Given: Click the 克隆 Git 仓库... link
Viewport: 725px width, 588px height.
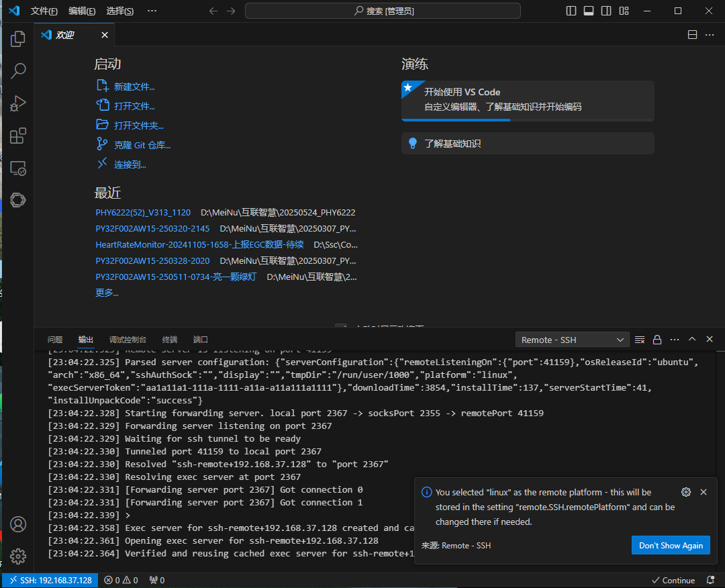Looking at the screenshot, I should 142,145.
